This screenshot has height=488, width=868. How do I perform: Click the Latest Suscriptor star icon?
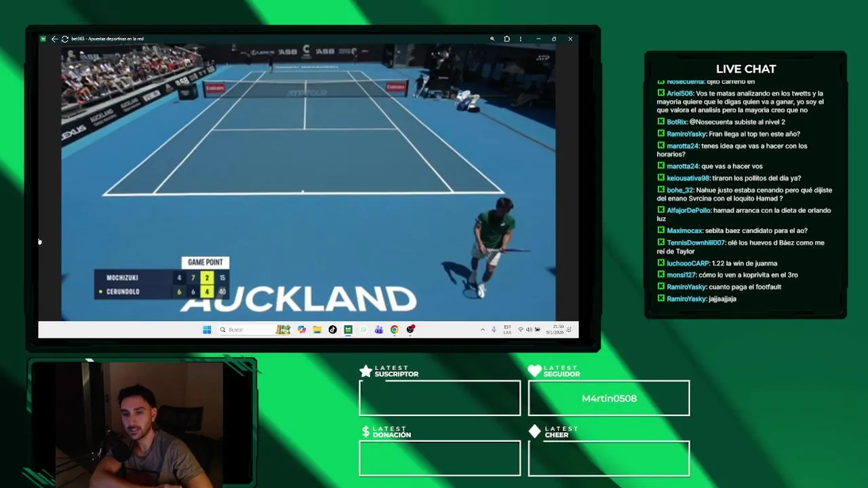click(x=366, y=371)
